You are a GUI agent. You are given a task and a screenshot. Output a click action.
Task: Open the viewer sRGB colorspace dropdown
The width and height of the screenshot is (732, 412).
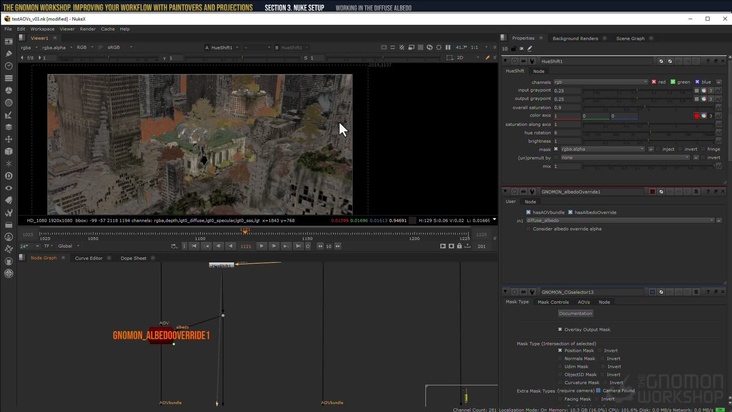click(x=120, y=48)
